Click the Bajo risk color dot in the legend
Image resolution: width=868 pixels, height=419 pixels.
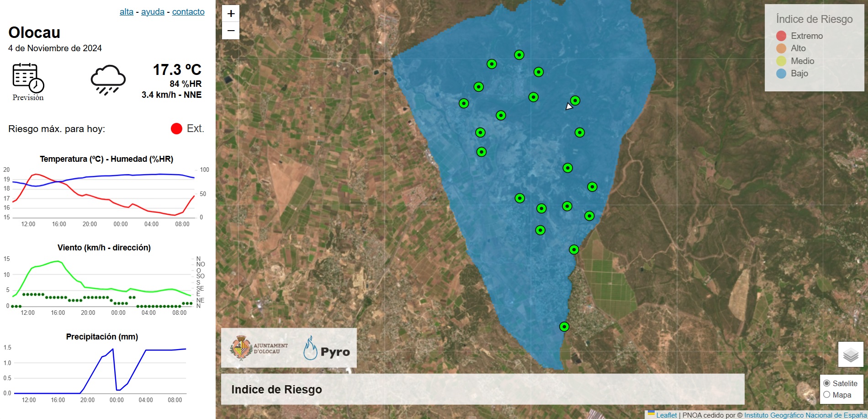point(781,73)
